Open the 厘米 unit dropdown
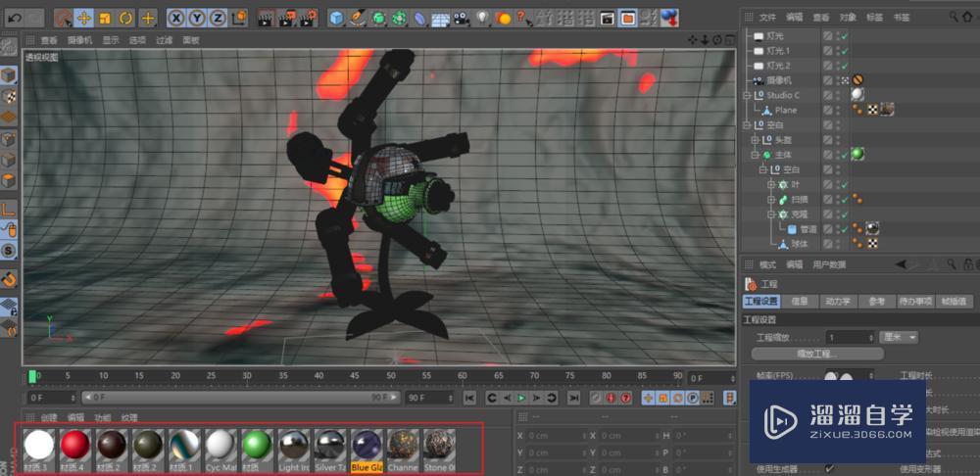Image resolution: width=980 pixels, height=476 pixels. [x=900, y=337]
